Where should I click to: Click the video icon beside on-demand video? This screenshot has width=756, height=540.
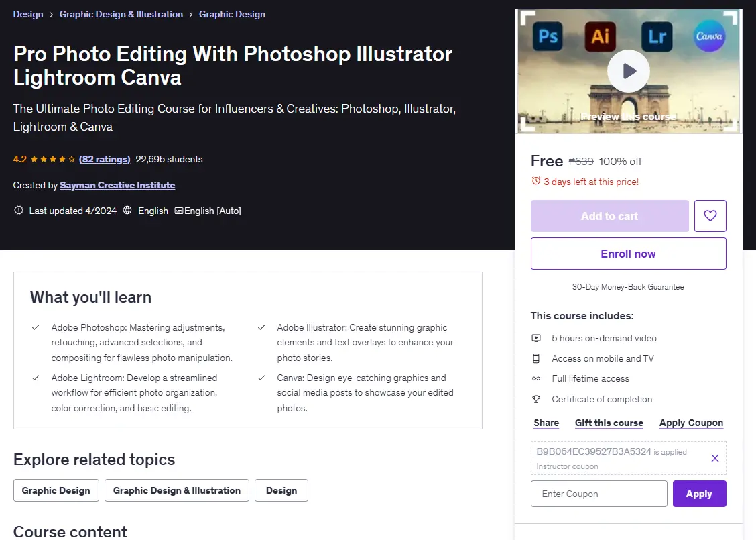[536, 338]
